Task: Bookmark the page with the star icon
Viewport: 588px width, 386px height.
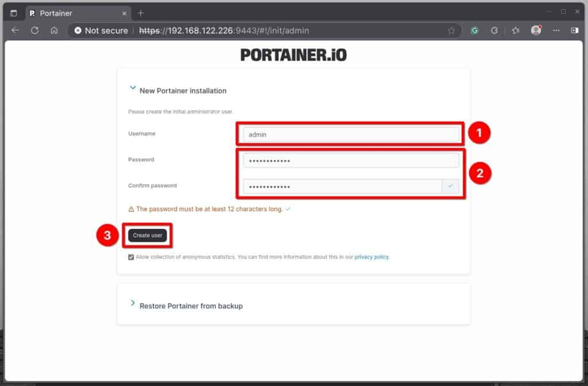Action: [451, 31]
